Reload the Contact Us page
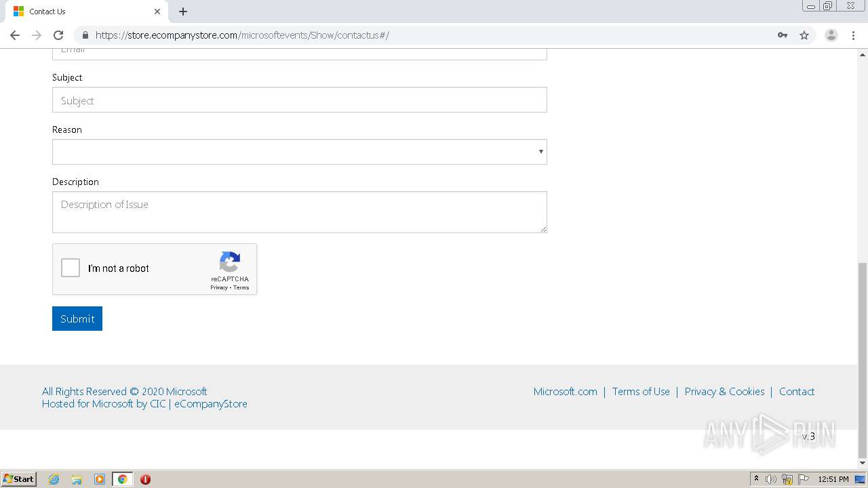 pos(58,35)
